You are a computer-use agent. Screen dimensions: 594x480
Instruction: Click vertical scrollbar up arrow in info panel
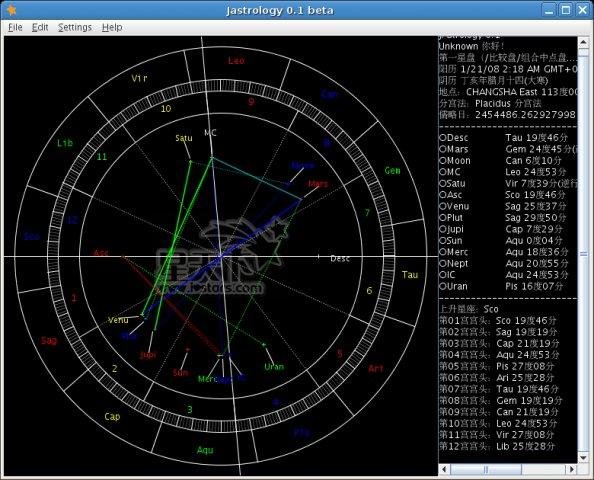(x=583, y=42)
